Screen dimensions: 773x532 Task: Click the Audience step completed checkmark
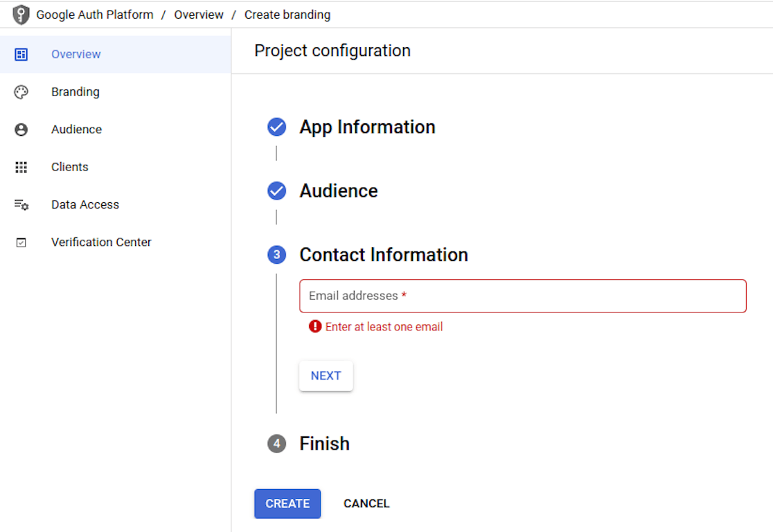pyautogui.click(x=276, y=191)
